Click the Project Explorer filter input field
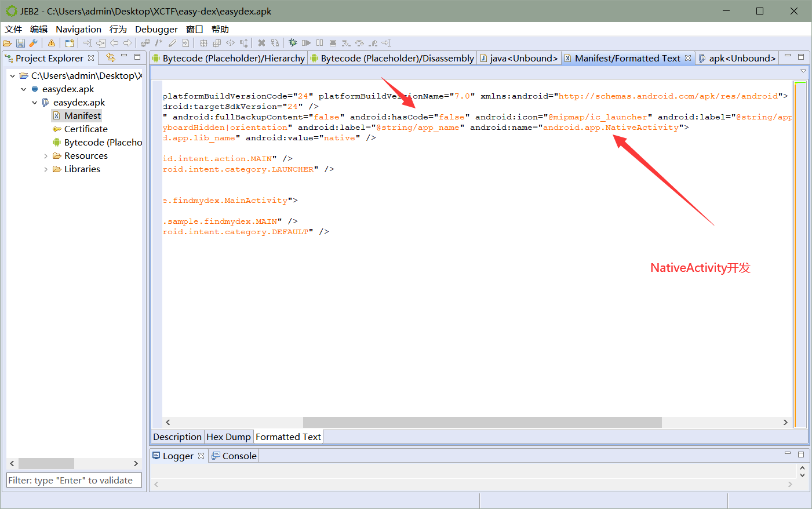The image size is (812, 509). pos(74,480)
